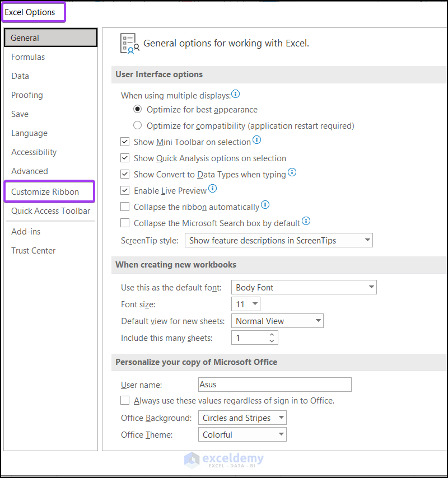
Task: Click info icon next to Microsoft Search box option
Action: coord(306,221)
